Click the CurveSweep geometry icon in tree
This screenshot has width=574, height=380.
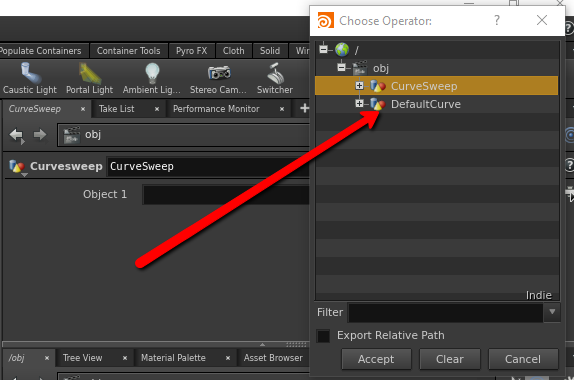click(378, 86)
